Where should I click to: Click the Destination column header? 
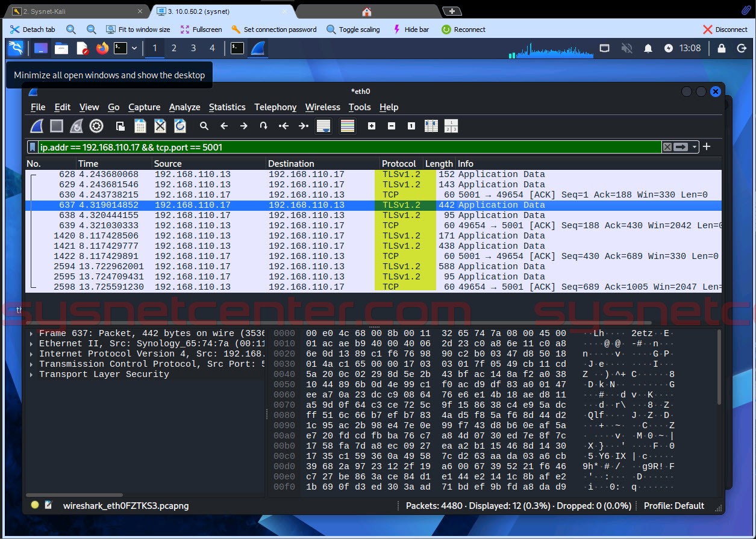click(322, 163)
